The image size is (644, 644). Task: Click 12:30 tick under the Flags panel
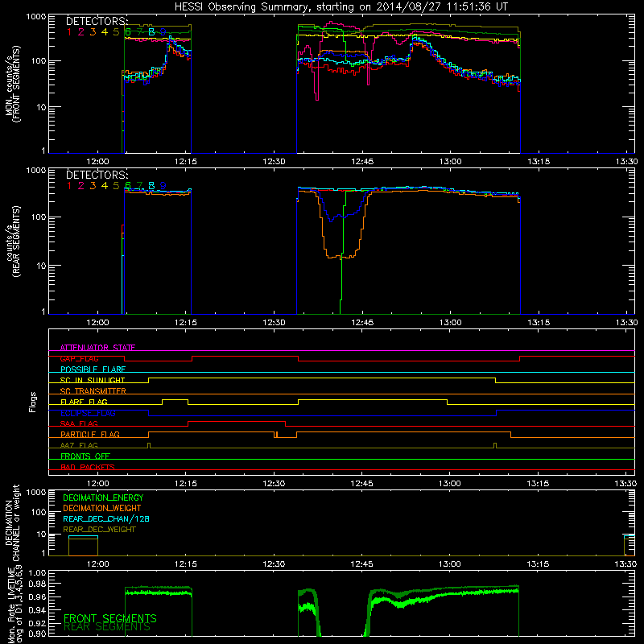click(274, 484)
